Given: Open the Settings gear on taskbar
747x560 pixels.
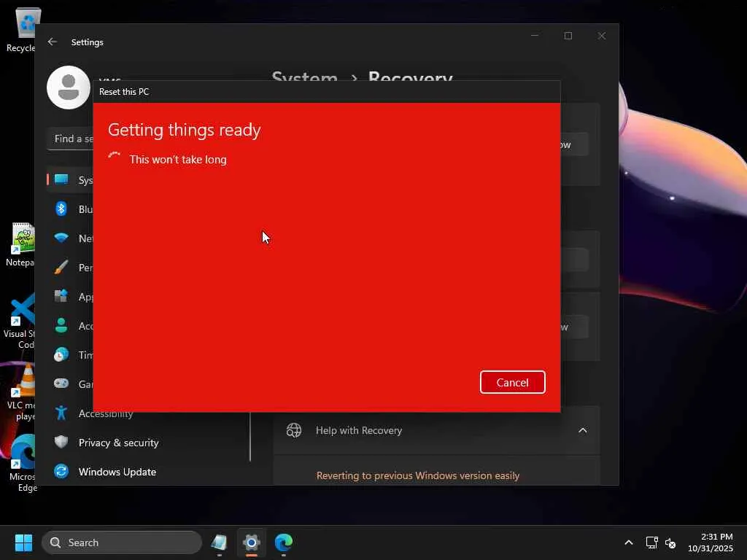Looking at the screenshot, I should [x=252, y=542].
